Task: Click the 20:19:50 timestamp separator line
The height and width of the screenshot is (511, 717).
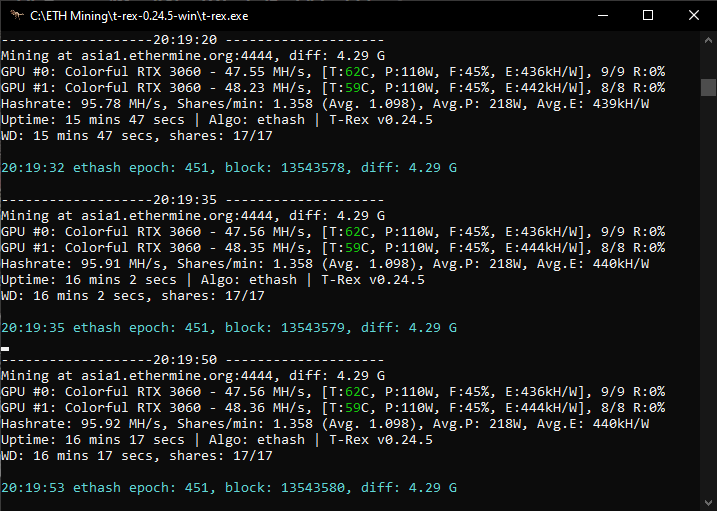Action: coord(193,360)
